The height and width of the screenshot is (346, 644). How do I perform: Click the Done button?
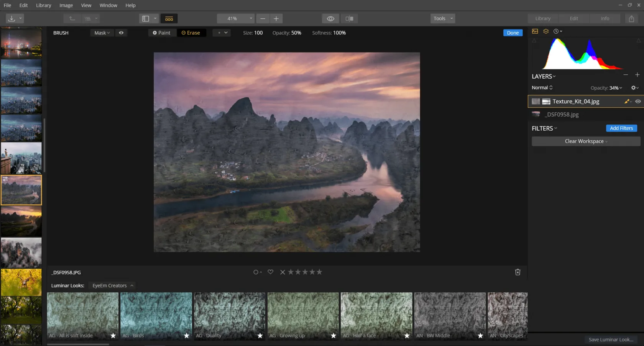tap(513, 33)
